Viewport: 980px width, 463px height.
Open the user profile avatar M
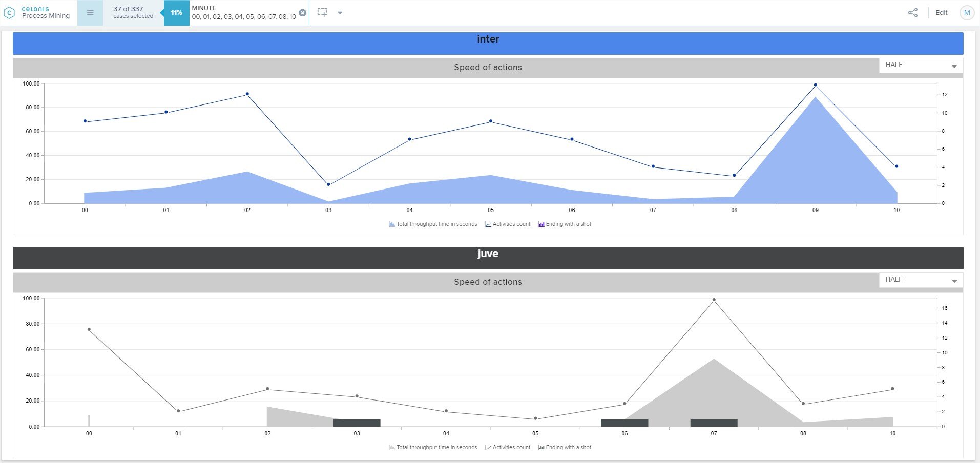pyautogui.click(x=967, y=13)
